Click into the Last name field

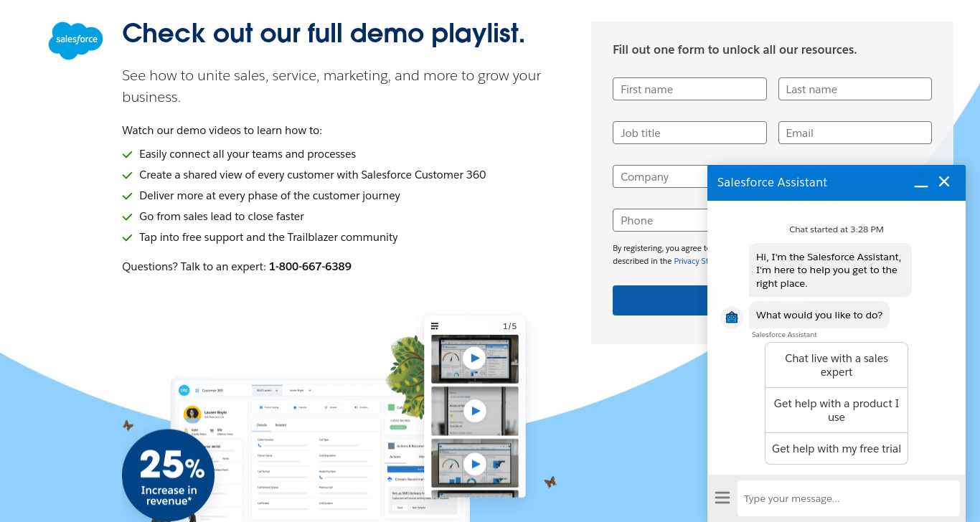pyautogui.click(x=855, y=89)
